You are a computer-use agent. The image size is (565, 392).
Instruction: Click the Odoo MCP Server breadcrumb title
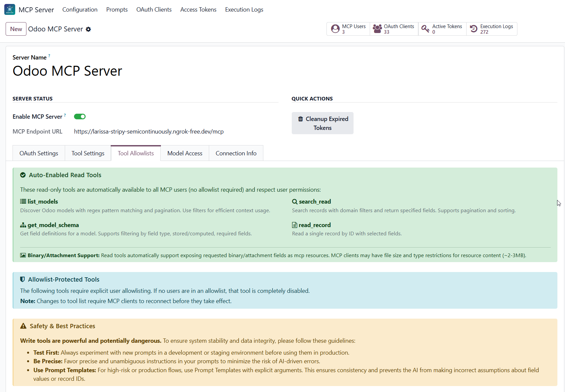coord(56,29)
